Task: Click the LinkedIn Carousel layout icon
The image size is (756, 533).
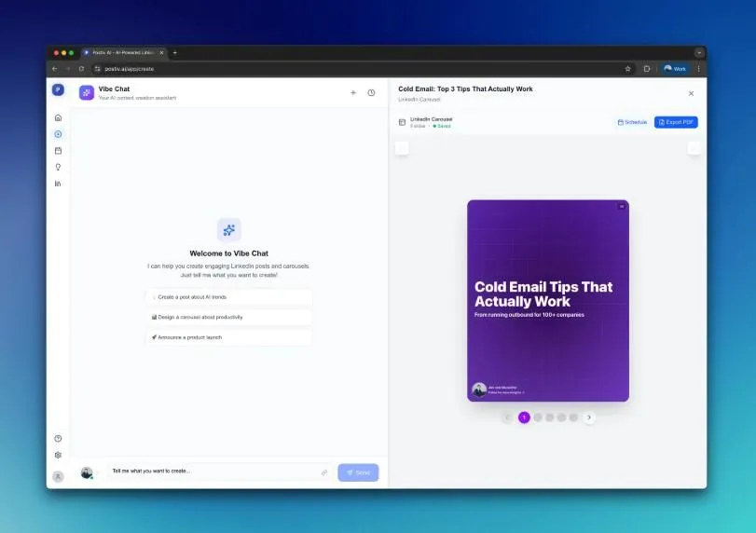Action: pyautogui.click(x=402, y=122)
